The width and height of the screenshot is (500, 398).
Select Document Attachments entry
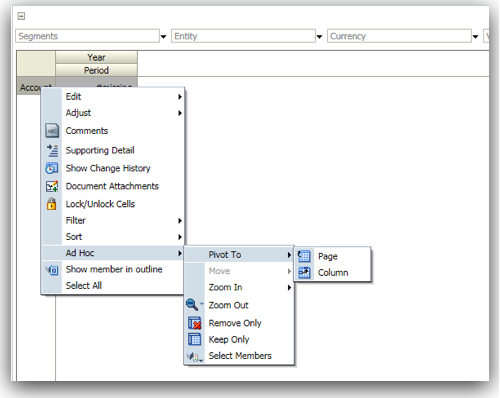113,186
